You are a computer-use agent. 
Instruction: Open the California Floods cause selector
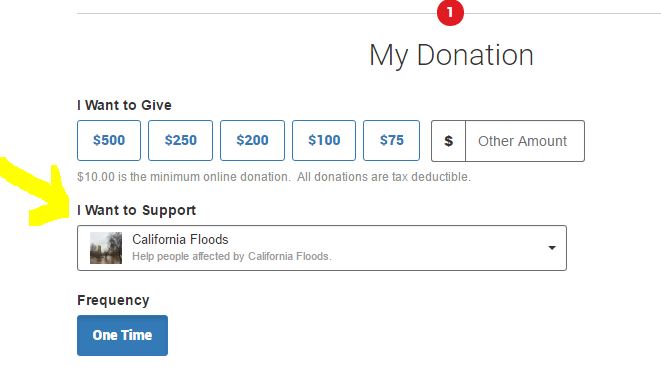(322, 248)
